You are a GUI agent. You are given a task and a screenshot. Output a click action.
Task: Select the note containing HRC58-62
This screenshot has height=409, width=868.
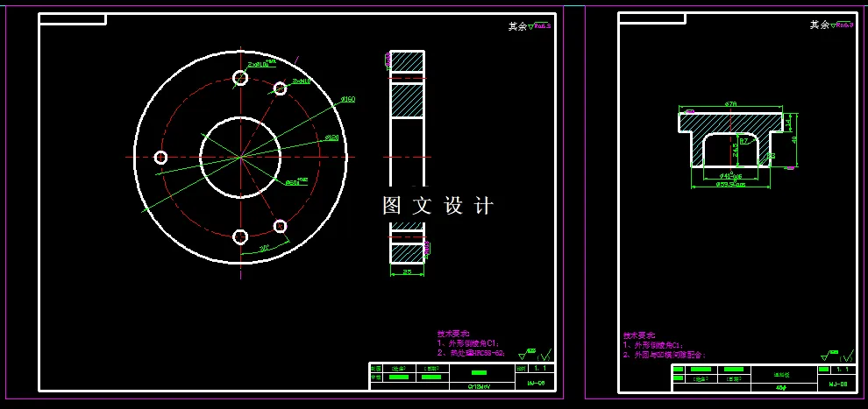(471, 353)
